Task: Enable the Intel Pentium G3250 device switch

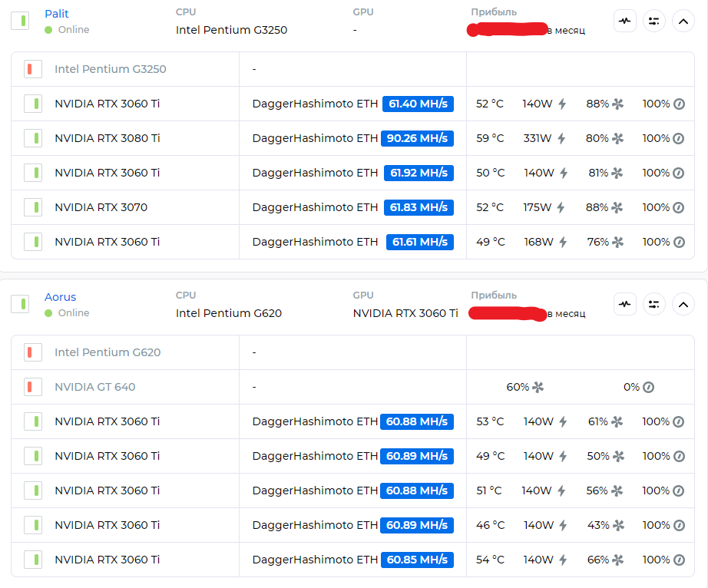Action: [x=33, y=69]
